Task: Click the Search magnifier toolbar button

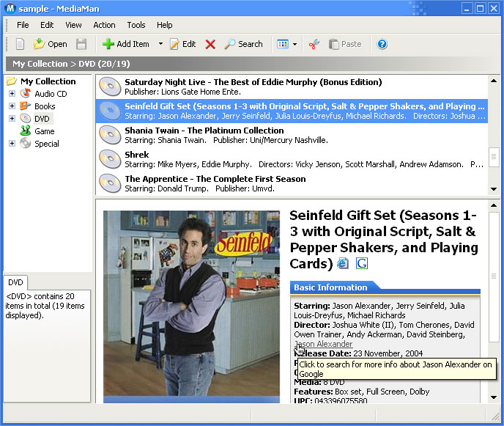Action: [243, 44]
